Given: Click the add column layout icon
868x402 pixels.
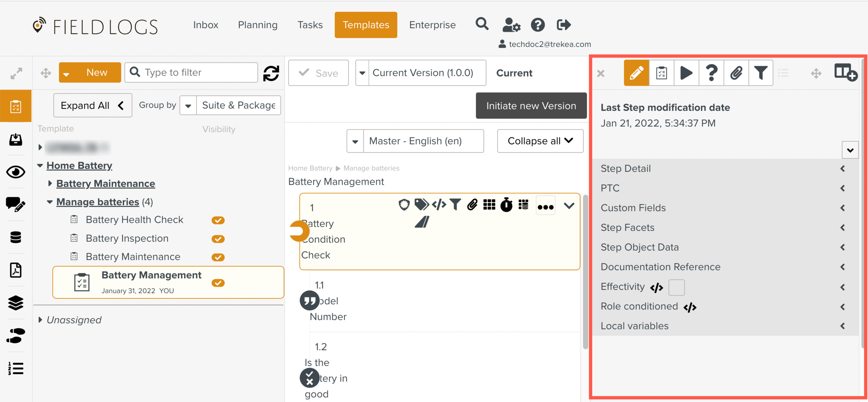Looking at the screenshot, I should (x=846, y=72).
